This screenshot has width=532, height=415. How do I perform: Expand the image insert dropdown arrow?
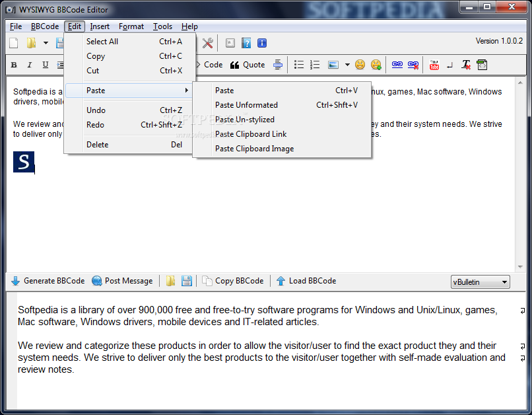(347, 65)
